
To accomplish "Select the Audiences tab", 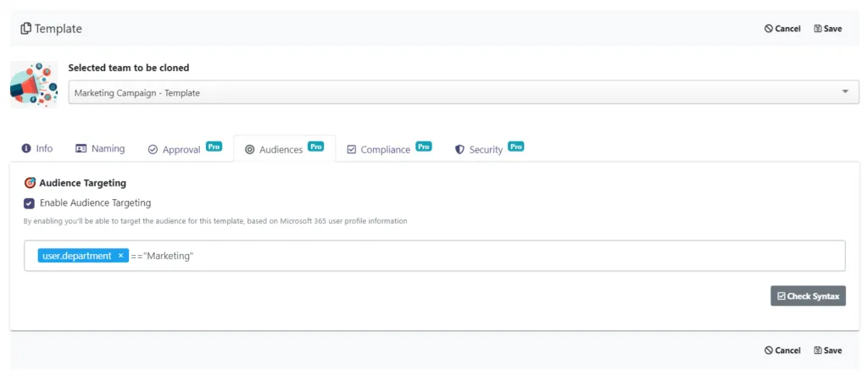I will [x=284, y=149].
